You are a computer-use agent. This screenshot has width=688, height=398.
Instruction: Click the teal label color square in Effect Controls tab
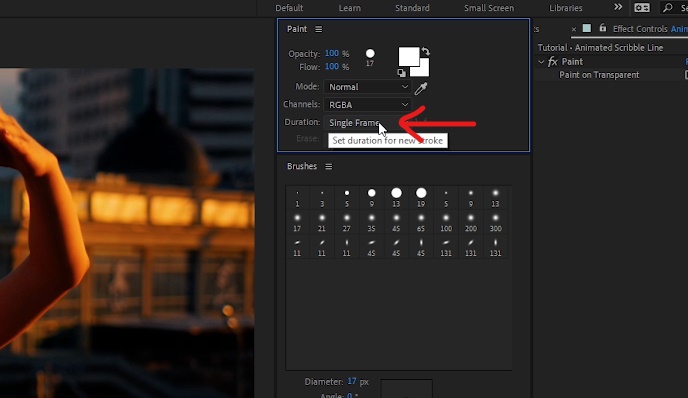coord(587,29)
